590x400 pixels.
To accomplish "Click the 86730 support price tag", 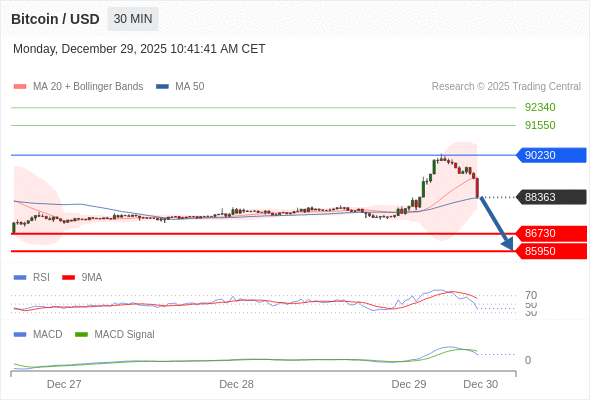I will point(551,233).
